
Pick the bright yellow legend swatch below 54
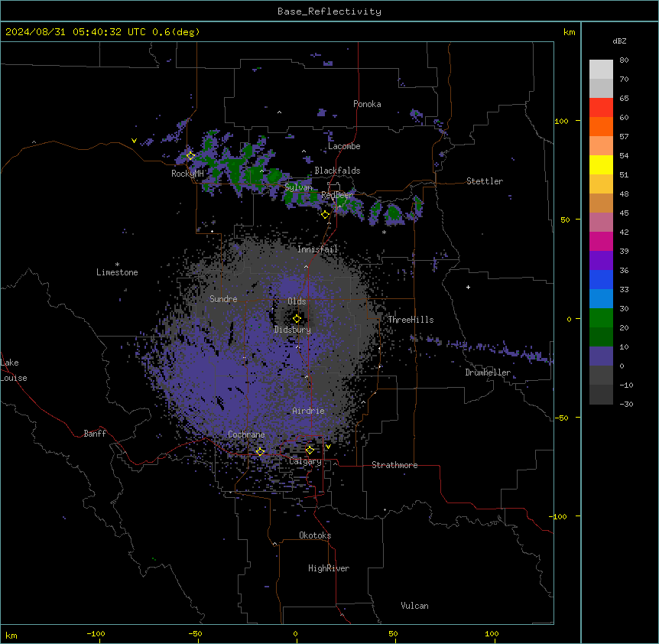point(601,164)
